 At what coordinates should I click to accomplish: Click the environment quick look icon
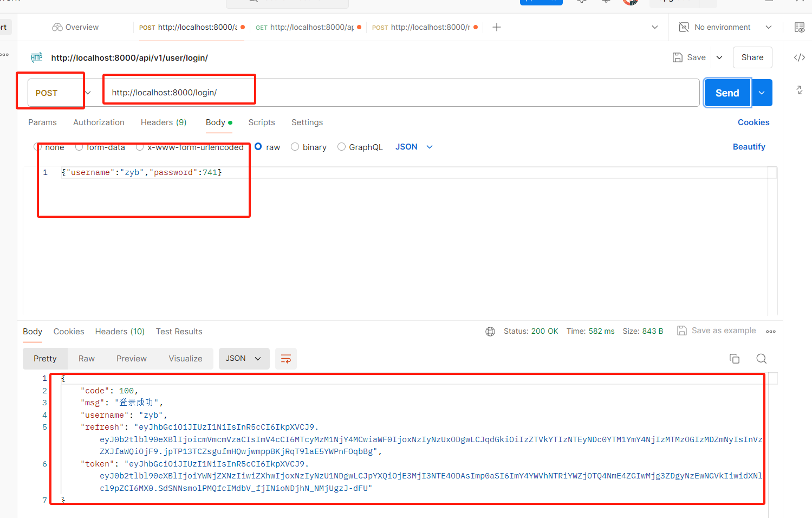click(800, 27)
